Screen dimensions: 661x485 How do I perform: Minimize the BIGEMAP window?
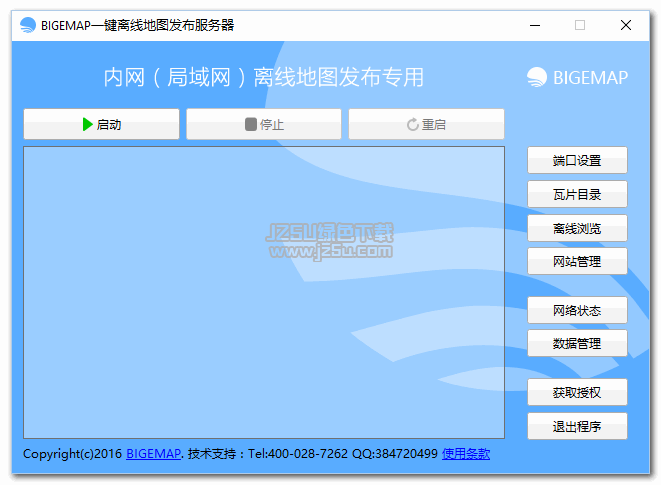535,25
